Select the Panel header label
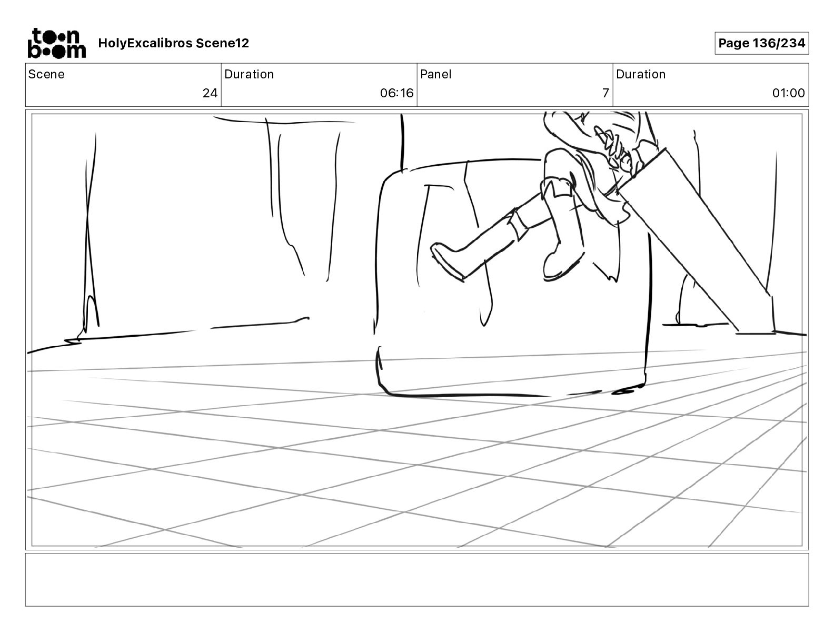The image size is (834, 644). [436, 74]
